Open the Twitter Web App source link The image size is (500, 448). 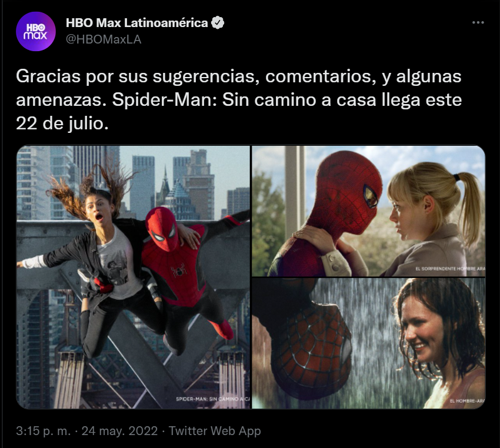click(x=215, y=431)
